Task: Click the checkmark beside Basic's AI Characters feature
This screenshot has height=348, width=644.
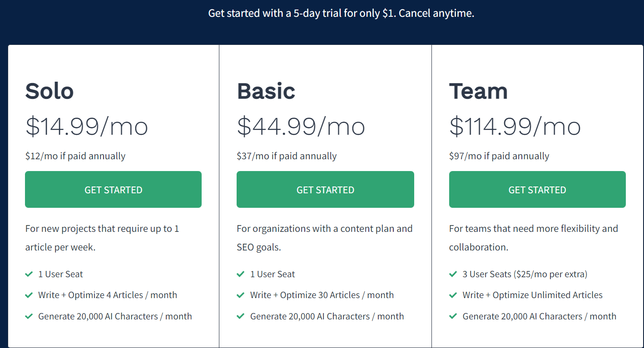Action: click(241, 316)
